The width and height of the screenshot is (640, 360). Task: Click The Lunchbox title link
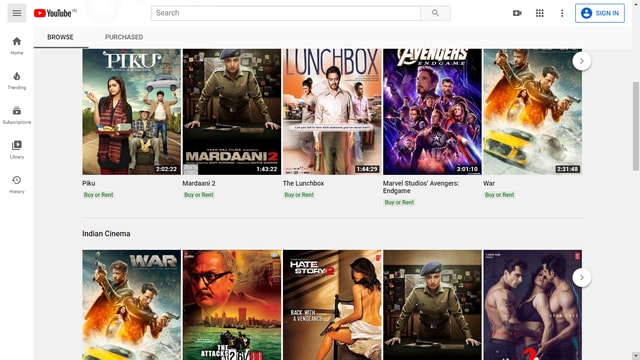point(303,183)
